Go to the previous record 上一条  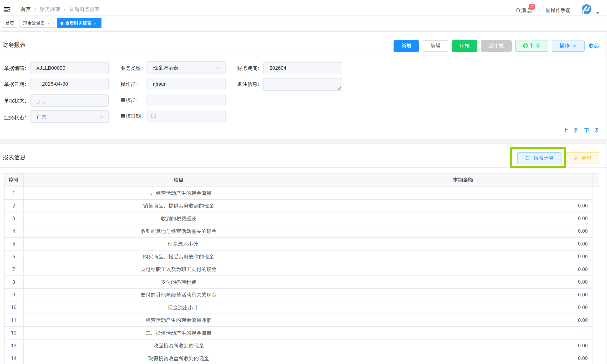[x=570, y=130]
